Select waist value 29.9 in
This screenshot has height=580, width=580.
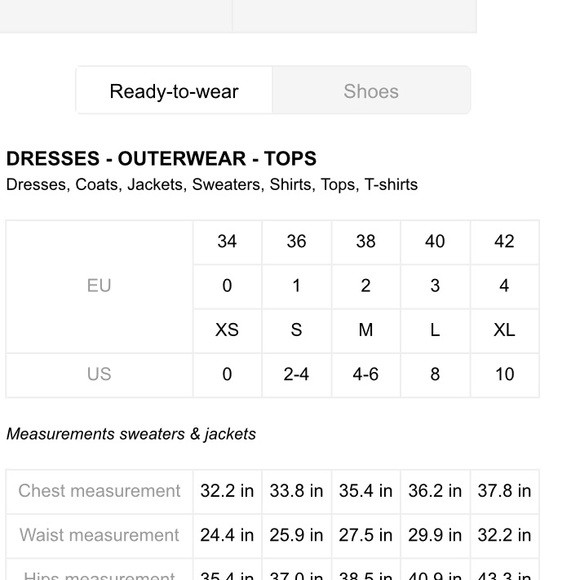coord(435,536)
